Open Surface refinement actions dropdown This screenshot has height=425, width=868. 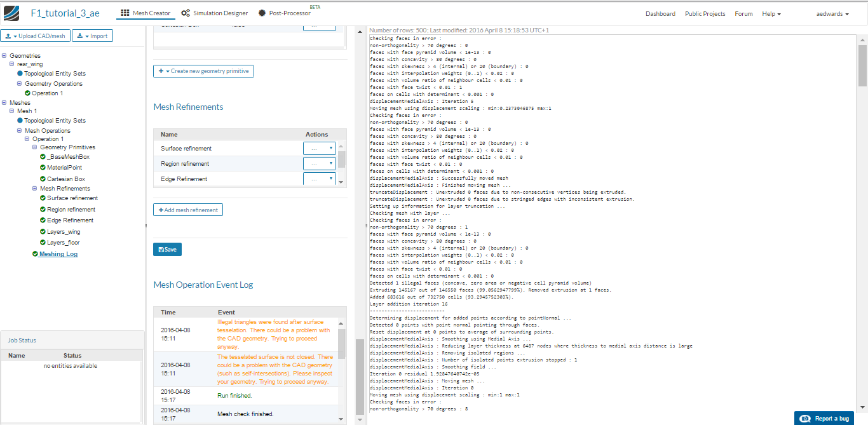pos(319,148)
